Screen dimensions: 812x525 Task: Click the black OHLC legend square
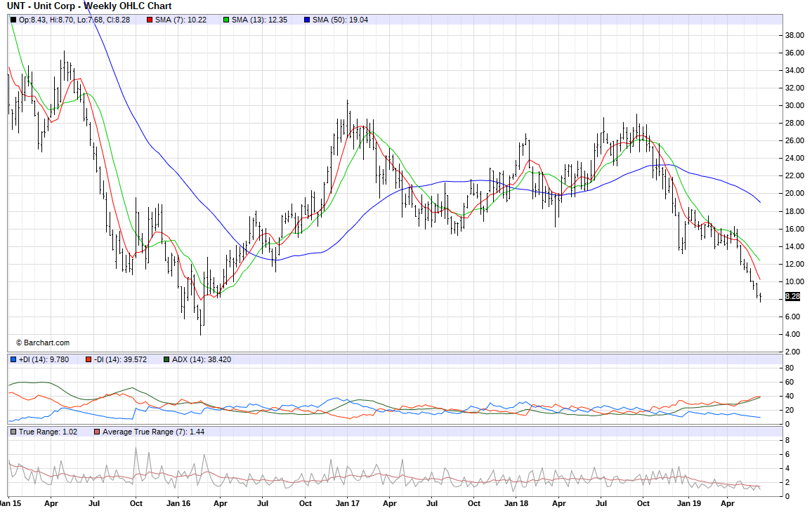13,20
